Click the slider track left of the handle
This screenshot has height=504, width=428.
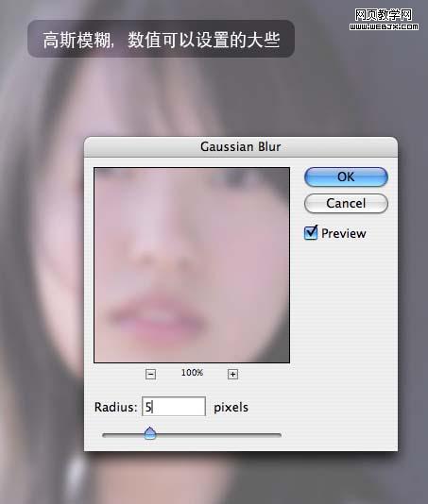tap(123, 435)
